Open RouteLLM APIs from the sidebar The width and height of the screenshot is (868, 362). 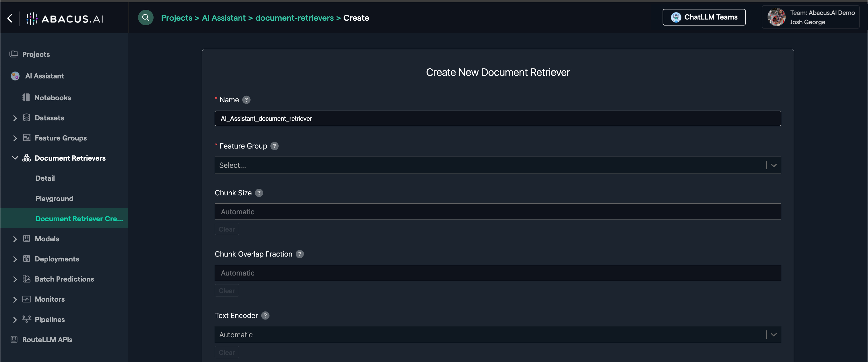click(47, 340)
